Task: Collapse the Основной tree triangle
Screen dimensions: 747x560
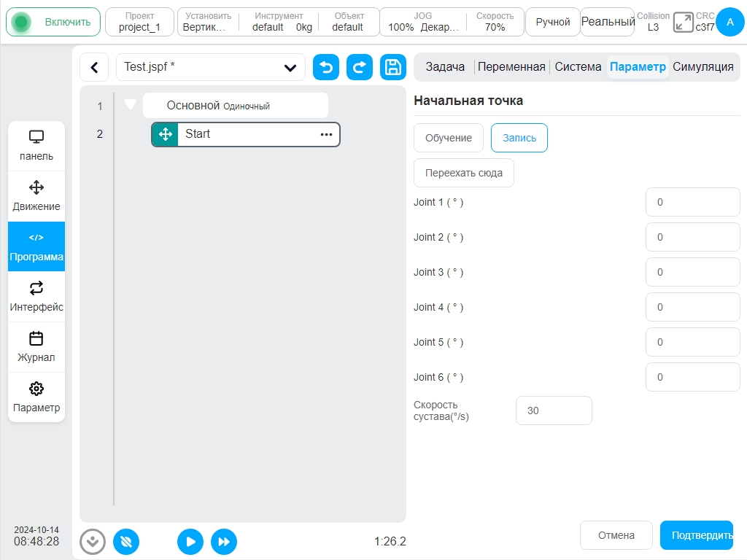Action: pos(130,104)
